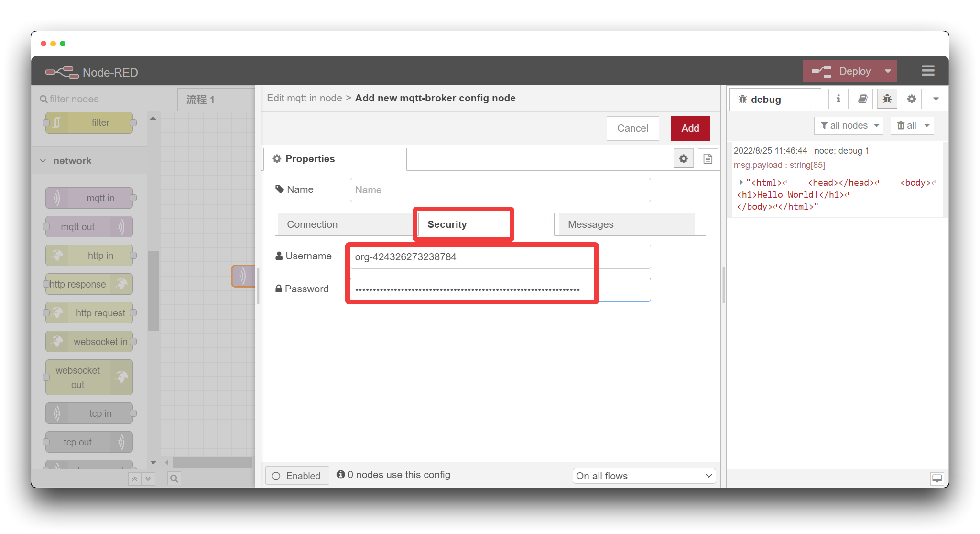Select the tcp in palette node
Screen dimensions: 980x534
point(89,413)
